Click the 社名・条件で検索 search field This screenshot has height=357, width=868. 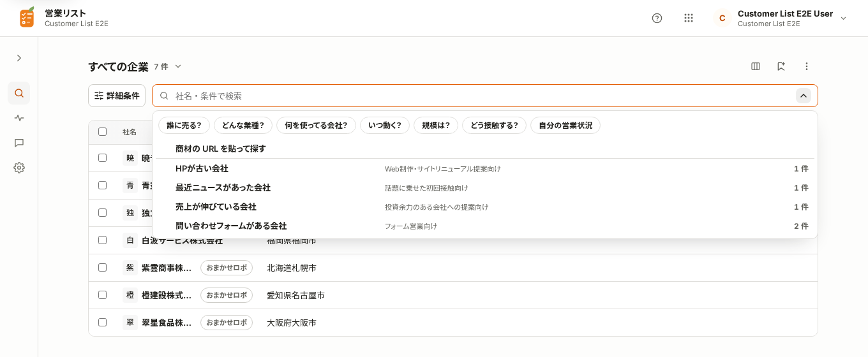(x=484, y=96)
